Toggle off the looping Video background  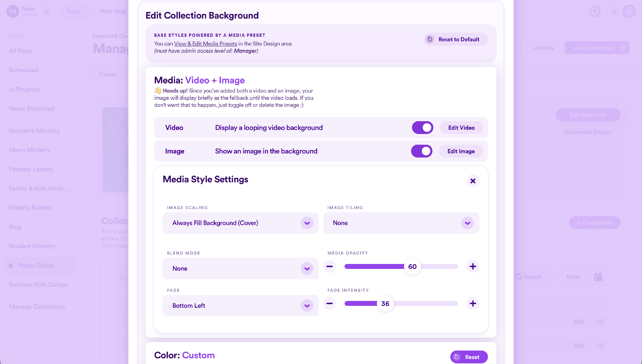click(x=422, y=128)
